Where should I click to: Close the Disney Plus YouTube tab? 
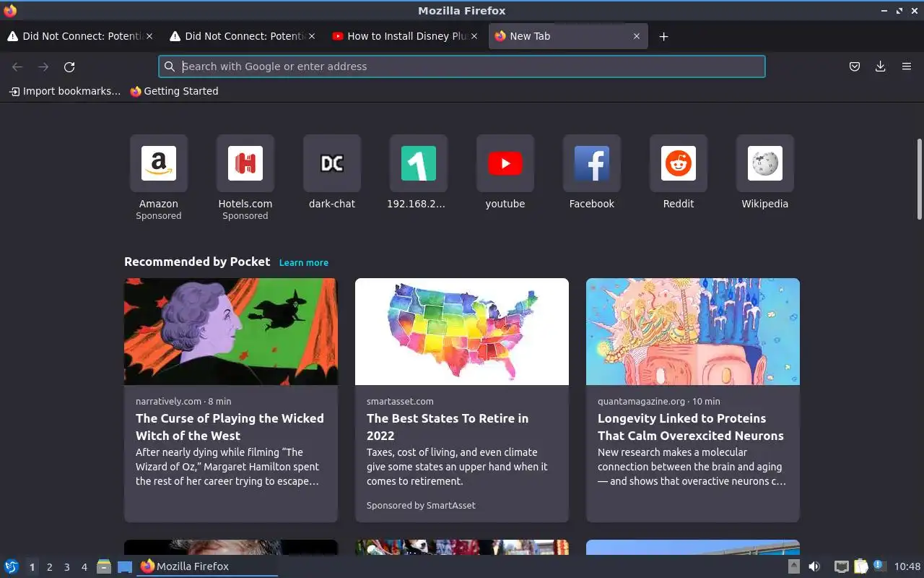click(474, 36)
